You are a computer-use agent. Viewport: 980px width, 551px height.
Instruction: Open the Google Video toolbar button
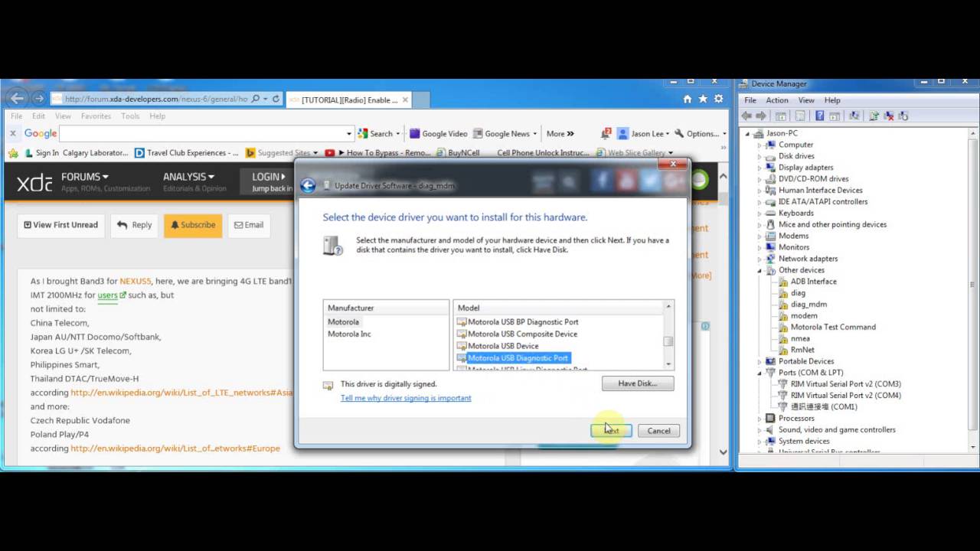point(438,133)
